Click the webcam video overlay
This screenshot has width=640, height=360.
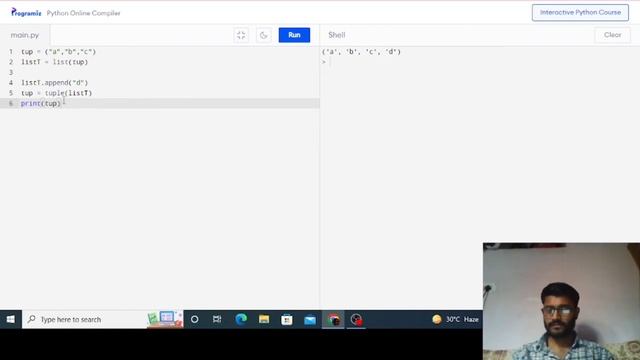click(561, 301)
